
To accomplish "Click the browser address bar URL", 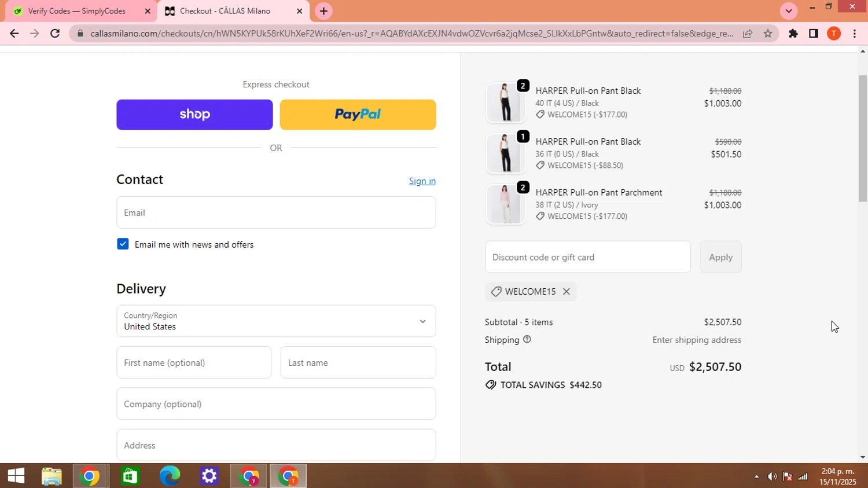I will pos(412,34).
